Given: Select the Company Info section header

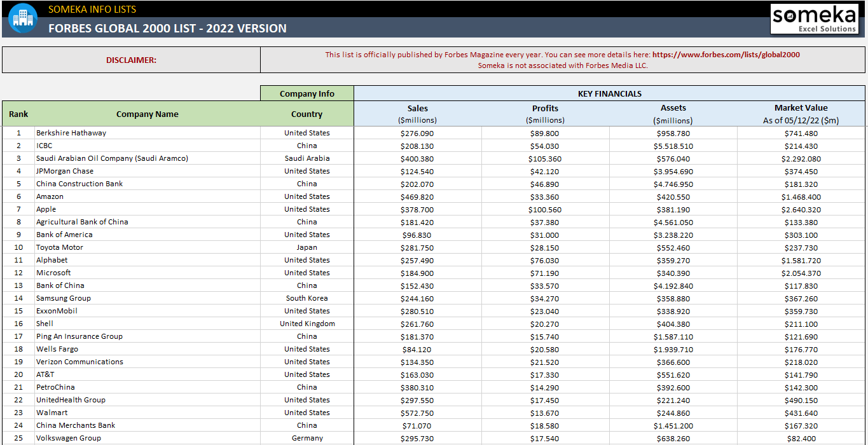Looking at the screenshot, I should click(307, 93).
